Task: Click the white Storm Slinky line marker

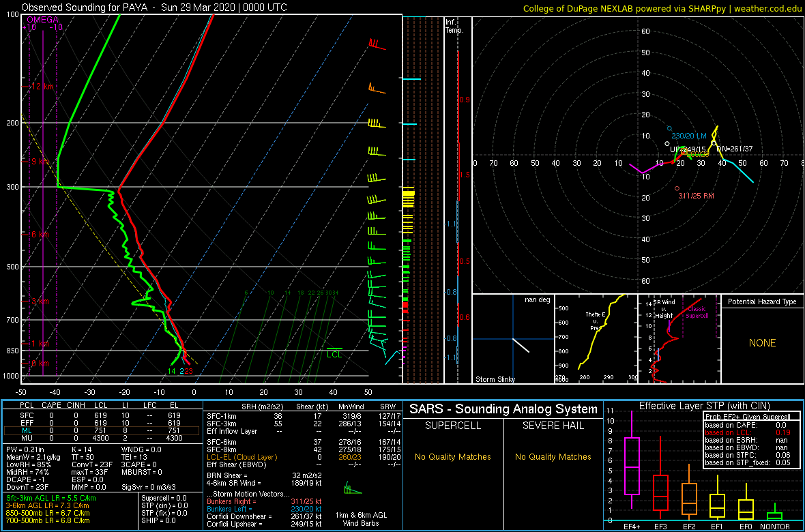Action: pos(521,345)
